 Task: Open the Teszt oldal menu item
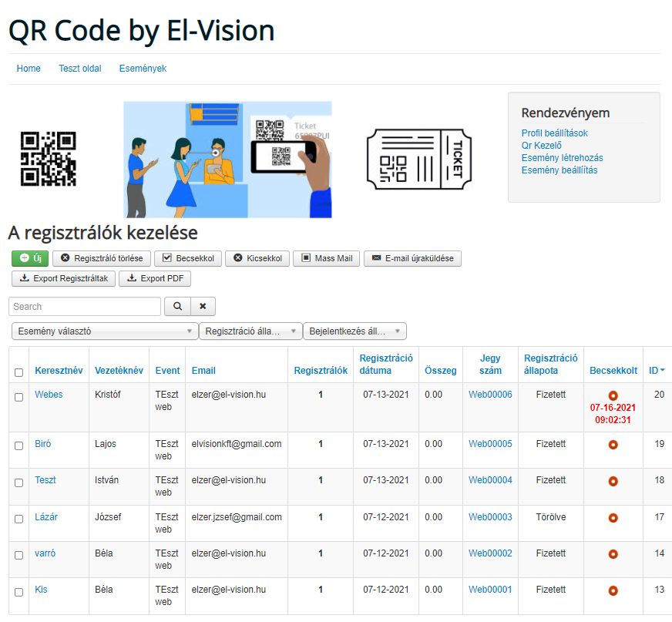(x=80, y=69)
